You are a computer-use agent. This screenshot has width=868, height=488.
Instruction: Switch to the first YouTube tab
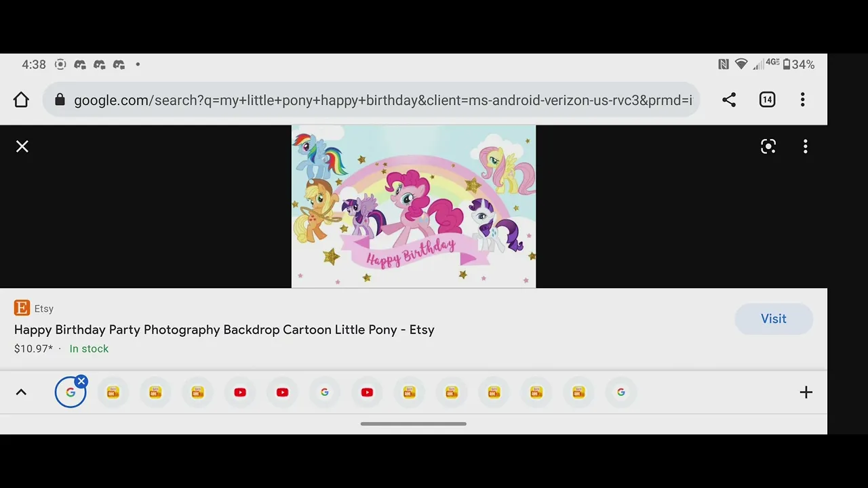pyautogui.click(x=240, y=392)
